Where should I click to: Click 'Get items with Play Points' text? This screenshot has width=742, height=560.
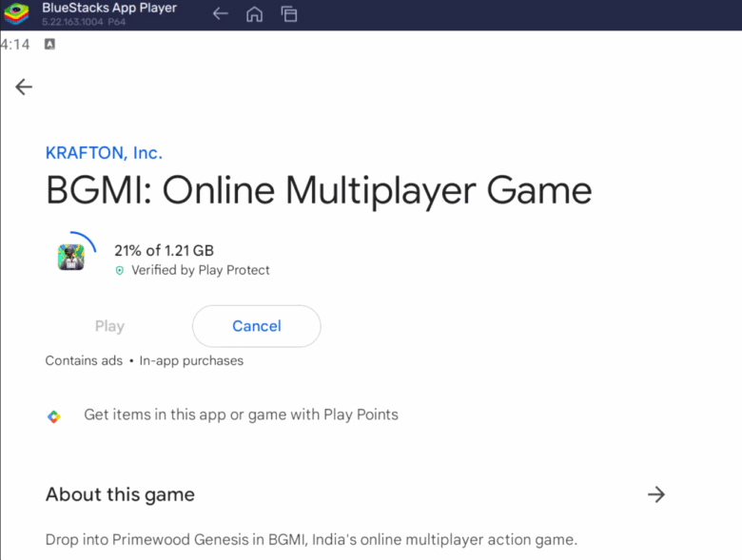pos(241,415)
